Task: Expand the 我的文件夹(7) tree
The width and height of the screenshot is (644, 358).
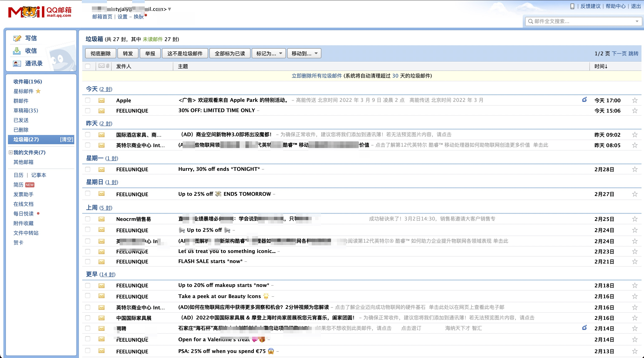Action: 10,152
